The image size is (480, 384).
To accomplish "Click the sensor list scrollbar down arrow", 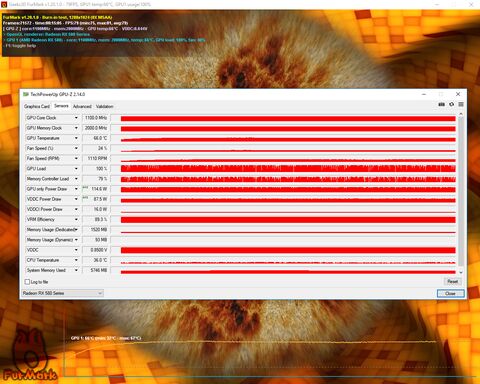I will click(x=461, y=272).
